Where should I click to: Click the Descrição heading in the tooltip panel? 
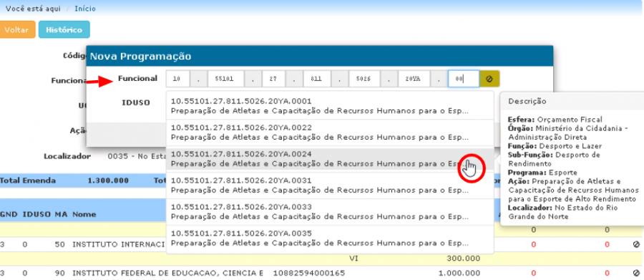pyautogui.click(x=527, y=101)
